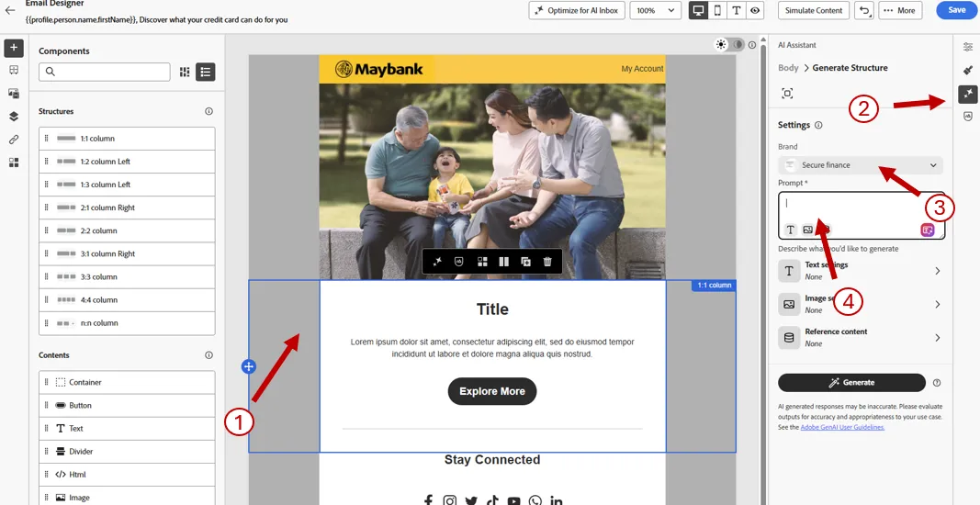Pick the Divider content component

[x=127, y=451]
